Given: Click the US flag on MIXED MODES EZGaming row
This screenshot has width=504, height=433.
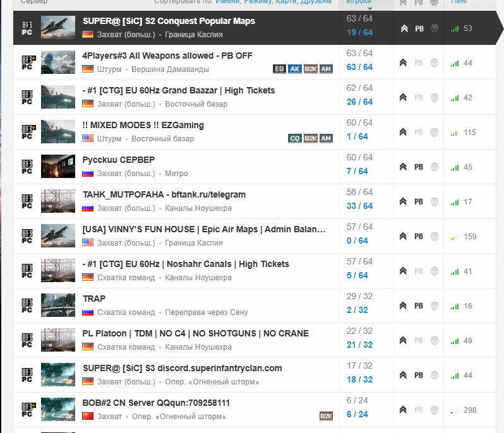Looking at the screenshot, I should [88, 138].
